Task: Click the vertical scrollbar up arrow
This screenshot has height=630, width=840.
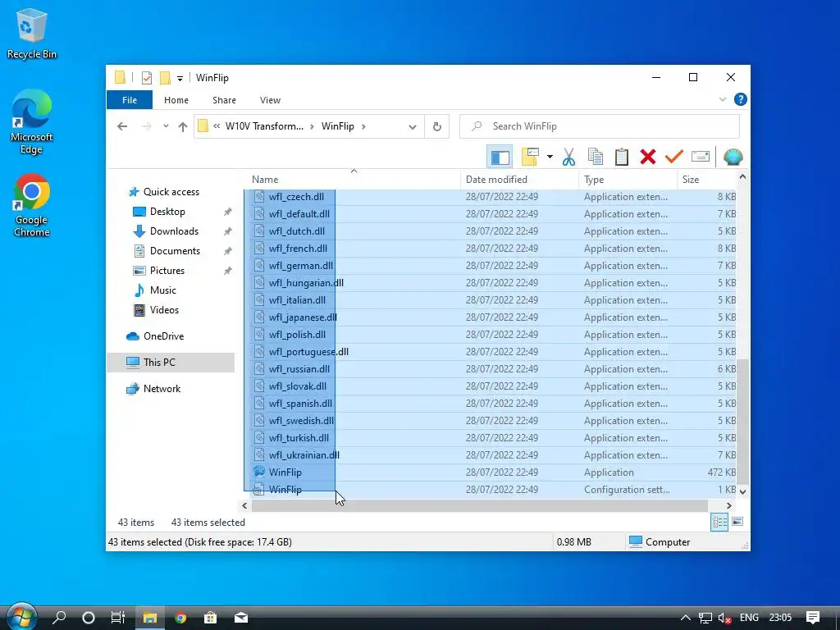Action: point(742,177)
